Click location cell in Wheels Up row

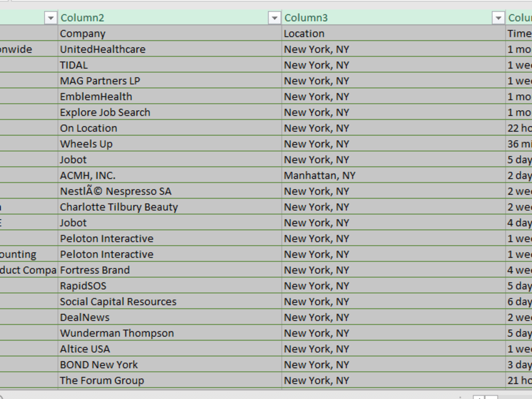(394, 144)
